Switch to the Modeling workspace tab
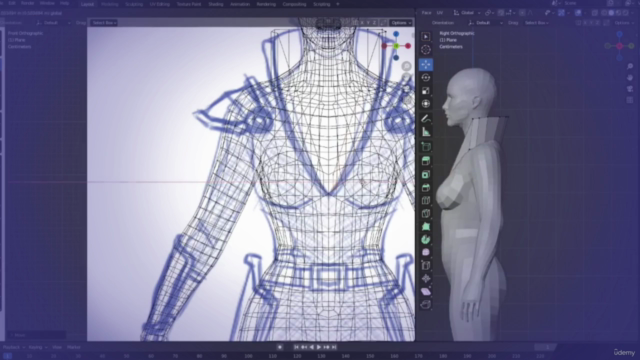 click(109, 4)
